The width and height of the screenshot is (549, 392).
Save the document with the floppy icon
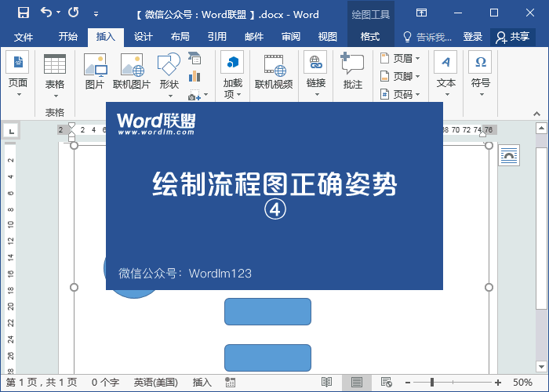click(x=24, y=13)
